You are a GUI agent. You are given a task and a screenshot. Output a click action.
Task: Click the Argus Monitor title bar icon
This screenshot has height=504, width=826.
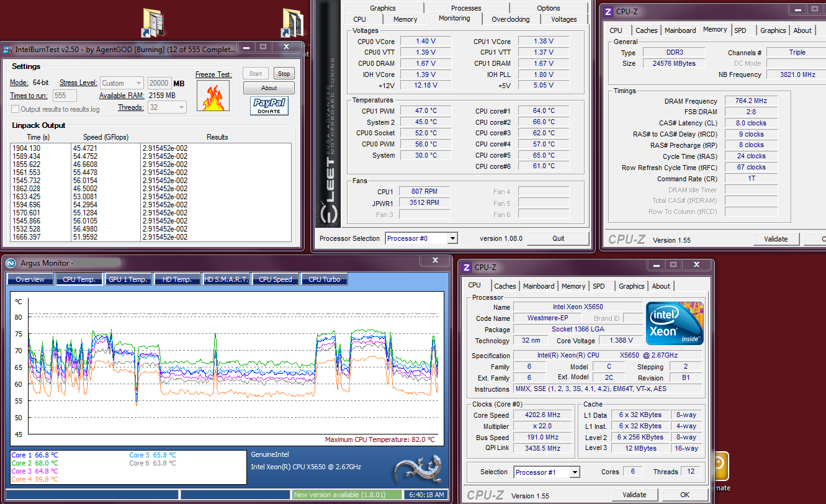11,263
